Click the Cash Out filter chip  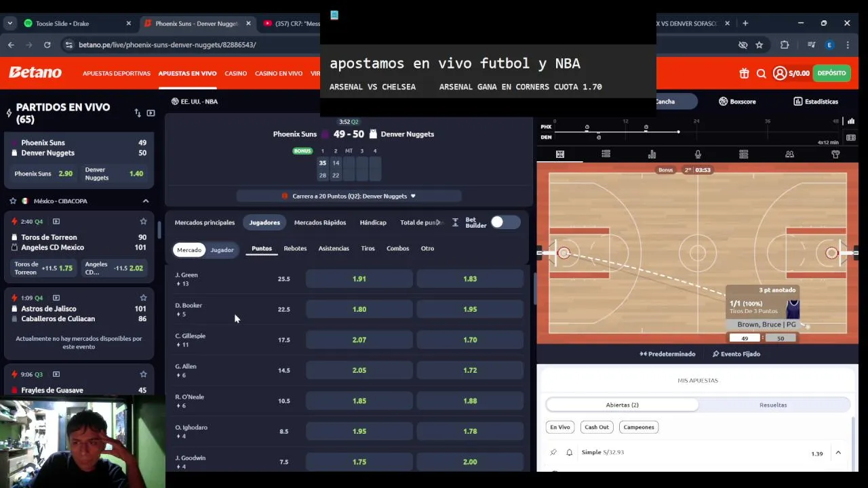click(x=597, y=427)
